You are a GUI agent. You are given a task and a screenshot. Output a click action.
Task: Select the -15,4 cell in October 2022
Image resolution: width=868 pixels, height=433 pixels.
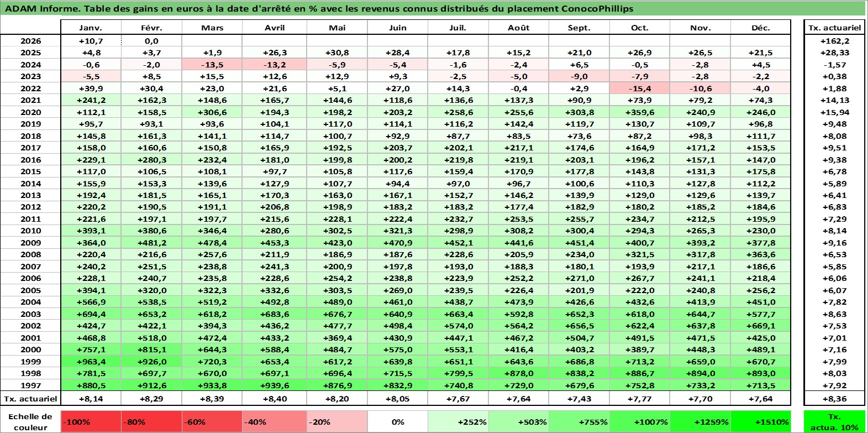[x=640, y=88]
